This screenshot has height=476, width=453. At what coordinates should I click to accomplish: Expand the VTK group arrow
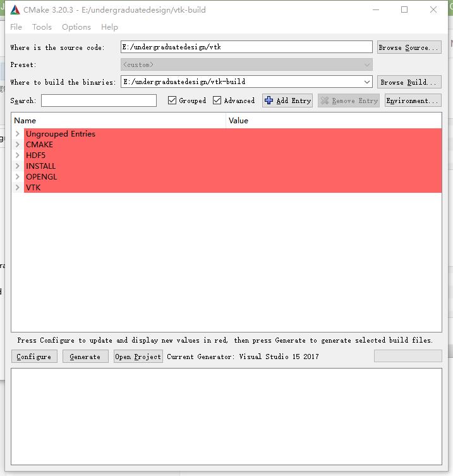(x=18, y=188)
